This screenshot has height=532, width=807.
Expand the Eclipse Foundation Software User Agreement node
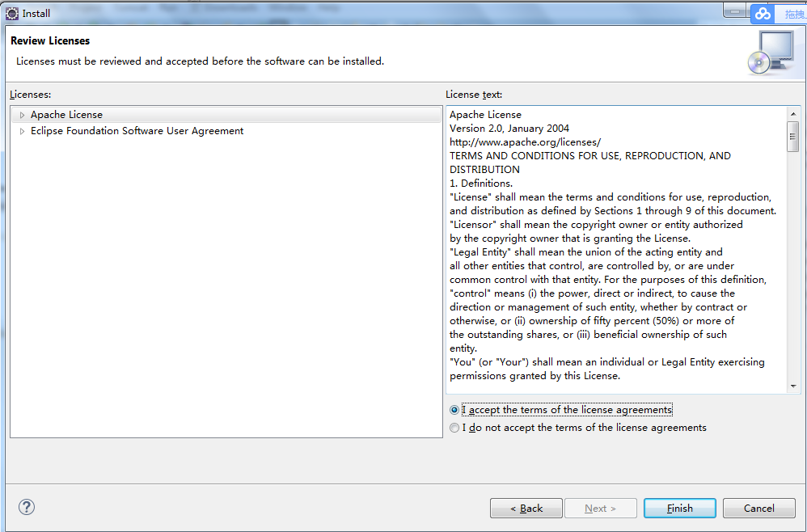(x=23, y=131)
